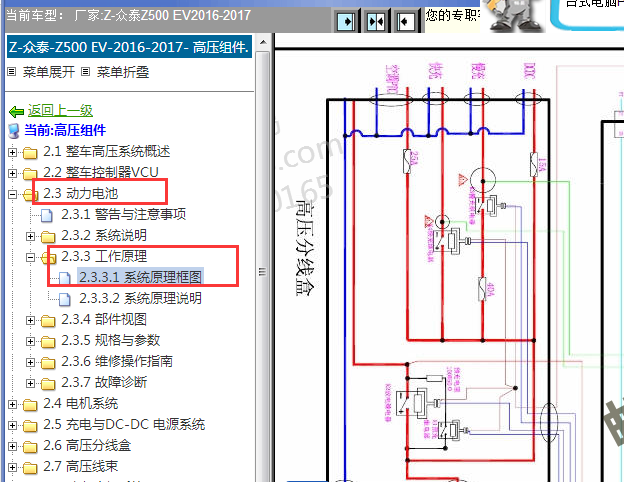The width and height of the screenshot is (624, 482).
Task: Click the 40A fuse symbol in diagram
Action: [482, 289]
